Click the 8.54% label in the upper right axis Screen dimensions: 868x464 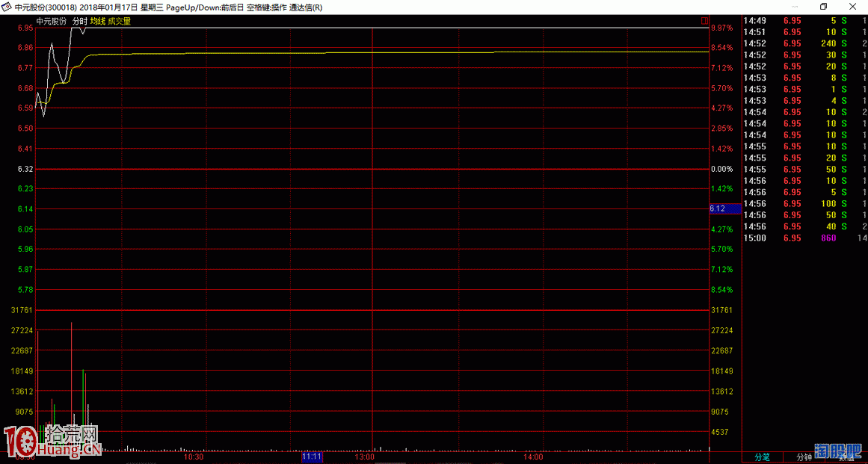722,48
